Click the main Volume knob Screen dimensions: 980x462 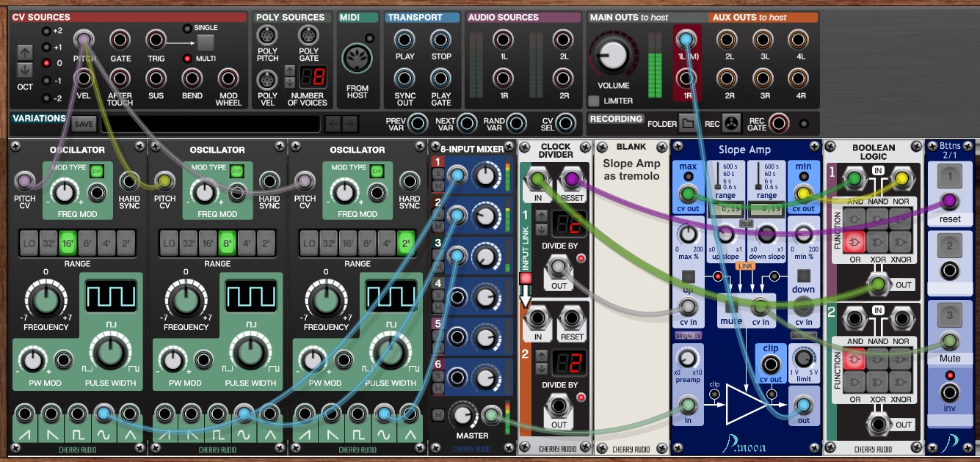(x=612, y=56)
